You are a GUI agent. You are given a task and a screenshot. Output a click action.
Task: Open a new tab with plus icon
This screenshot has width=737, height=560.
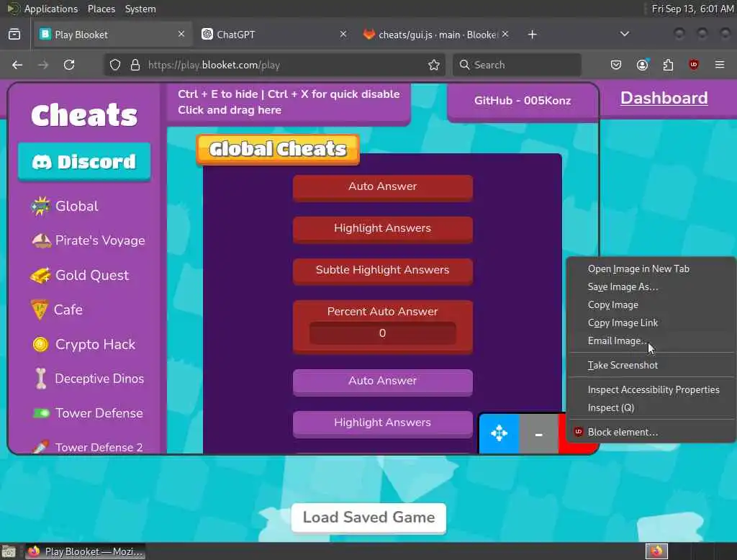[x=532, y=35]
